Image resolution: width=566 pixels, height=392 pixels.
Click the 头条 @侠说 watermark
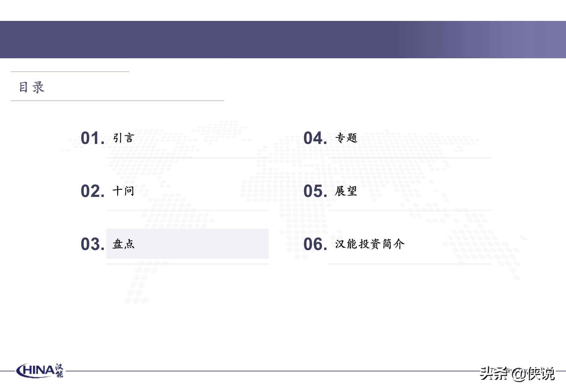click(517, 374)
